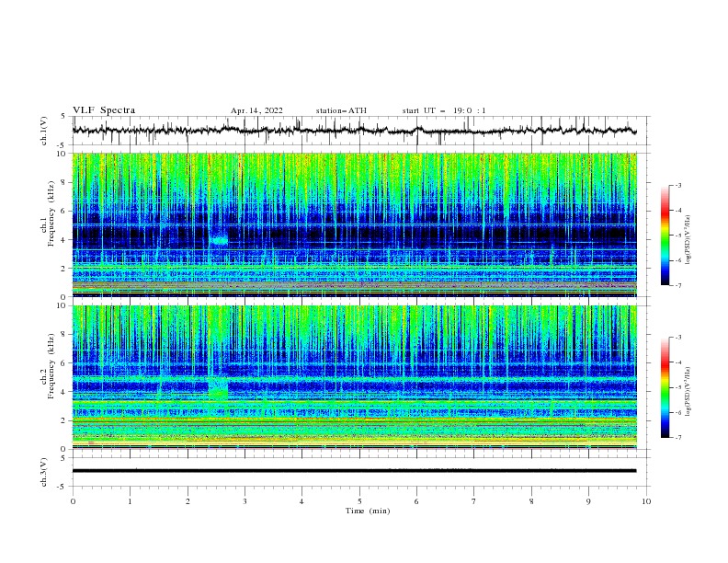Screen dimensions: 728x563
Task: Click the "station=ATH" header label
Action: tap(341, 110)
